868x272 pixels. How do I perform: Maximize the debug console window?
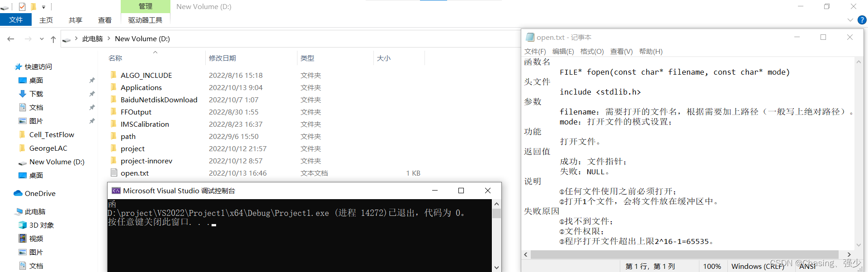pyautogui.click(x=461, y=191)
